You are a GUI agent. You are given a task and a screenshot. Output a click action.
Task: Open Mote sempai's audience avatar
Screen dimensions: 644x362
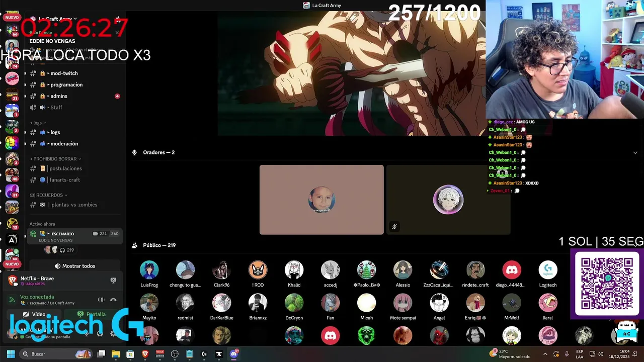(x=403, y=303)
